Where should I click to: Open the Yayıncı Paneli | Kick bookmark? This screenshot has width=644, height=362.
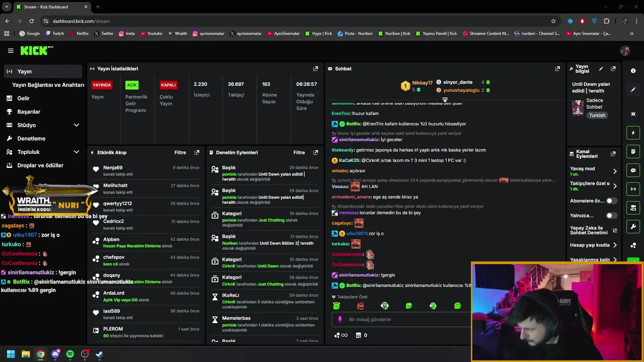click(x=436, y=34)
